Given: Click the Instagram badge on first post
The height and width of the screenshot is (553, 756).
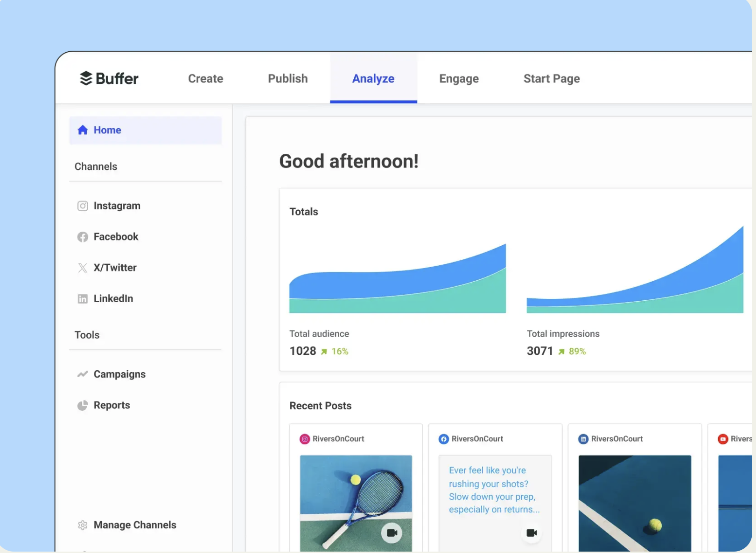Looking at the screenshot, I should click(x=305, y=439).
